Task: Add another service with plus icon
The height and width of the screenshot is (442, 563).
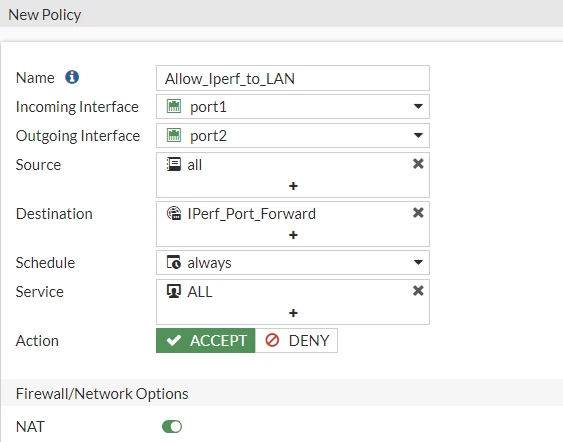Action: coord(293,313)
